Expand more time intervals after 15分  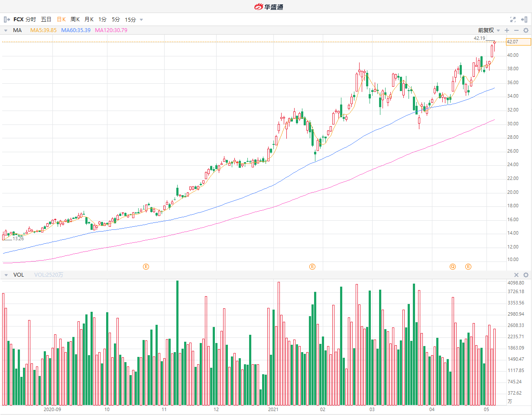141,20
